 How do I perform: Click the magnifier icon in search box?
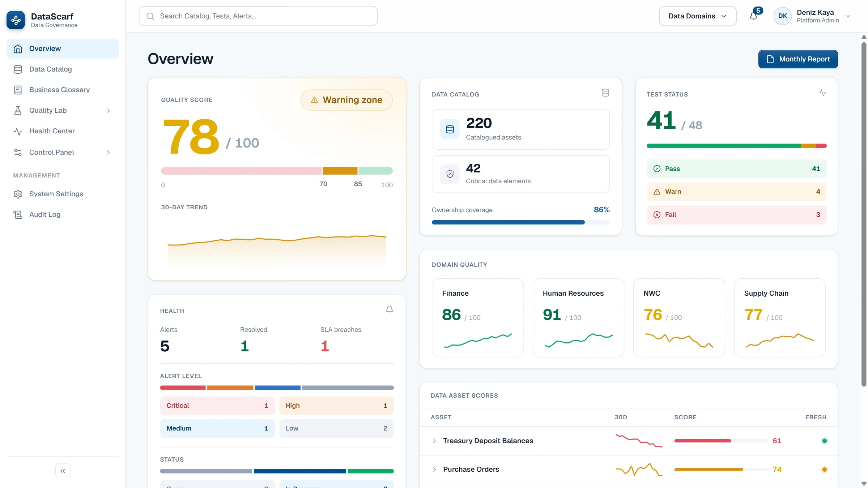tap(150, 16)
